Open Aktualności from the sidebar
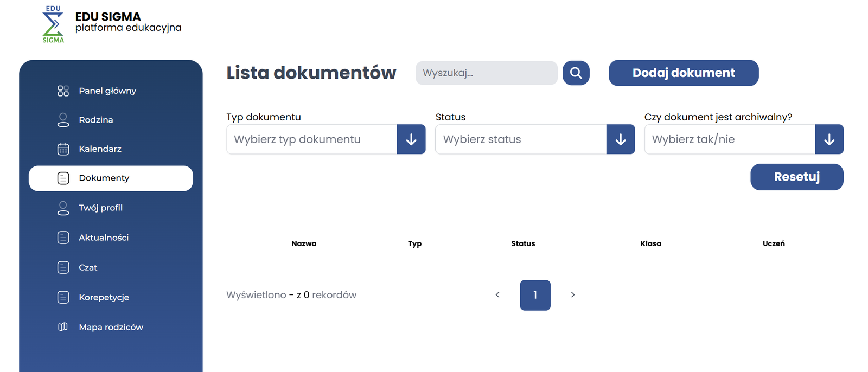868x372 pixels. [x=103, y=238]
